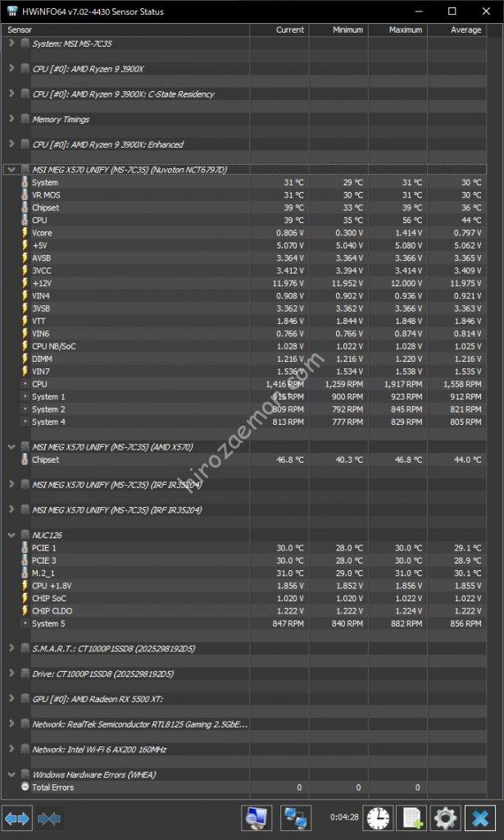Image resolution: width=504 pixels, height=840 pixels.
Task: Collapse the Nuvoton NCT6797D sensor group
Action: (11, 169)
